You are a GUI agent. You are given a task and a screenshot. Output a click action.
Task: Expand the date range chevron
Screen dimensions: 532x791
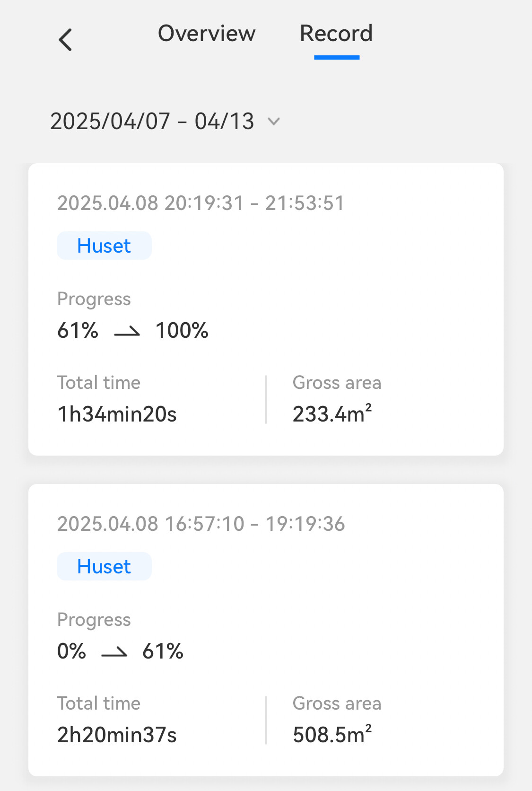coord(274,122)
